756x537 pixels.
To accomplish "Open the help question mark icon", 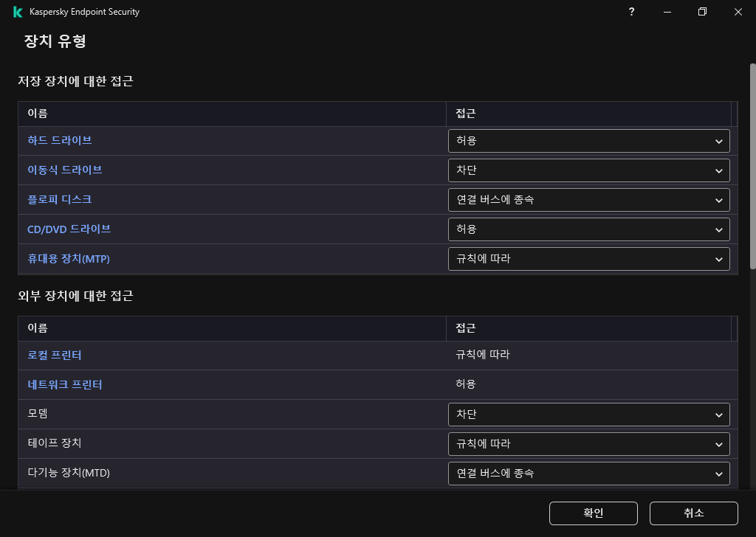I will click(632, 12).
